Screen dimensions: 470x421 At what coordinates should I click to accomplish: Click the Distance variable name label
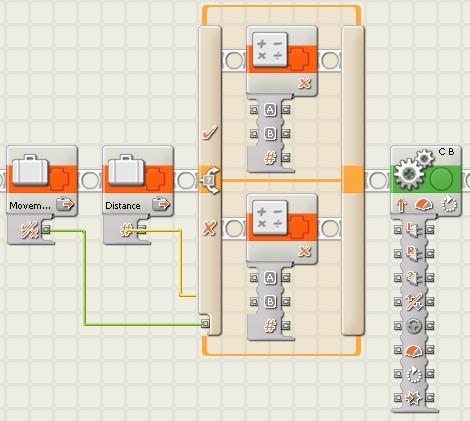(x=123, y=206)
